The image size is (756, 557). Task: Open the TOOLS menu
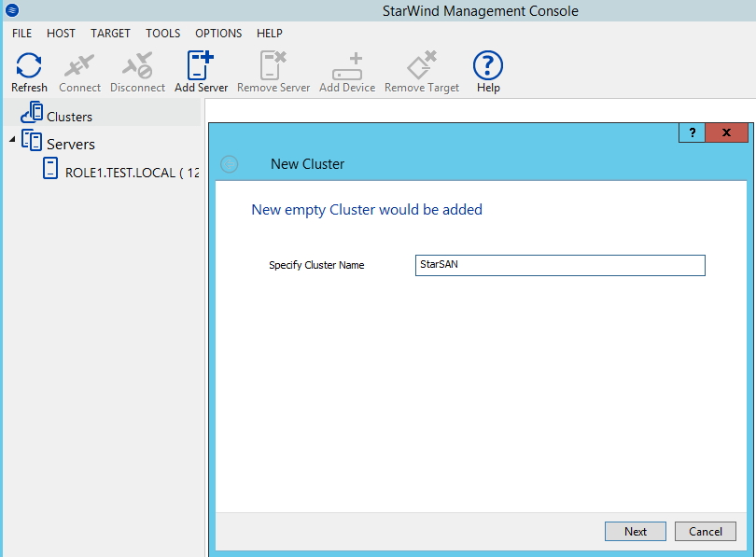tap(163, 34)
